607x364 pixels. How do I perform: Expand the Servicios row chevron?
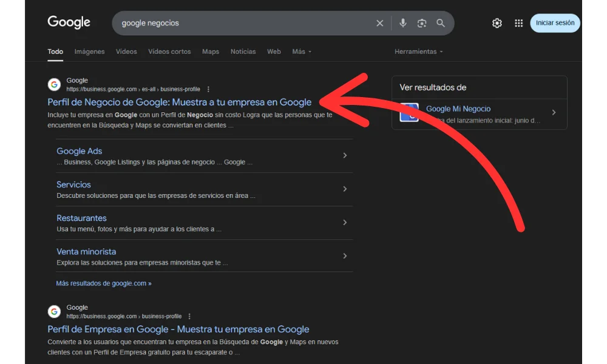tap(345, 189)
